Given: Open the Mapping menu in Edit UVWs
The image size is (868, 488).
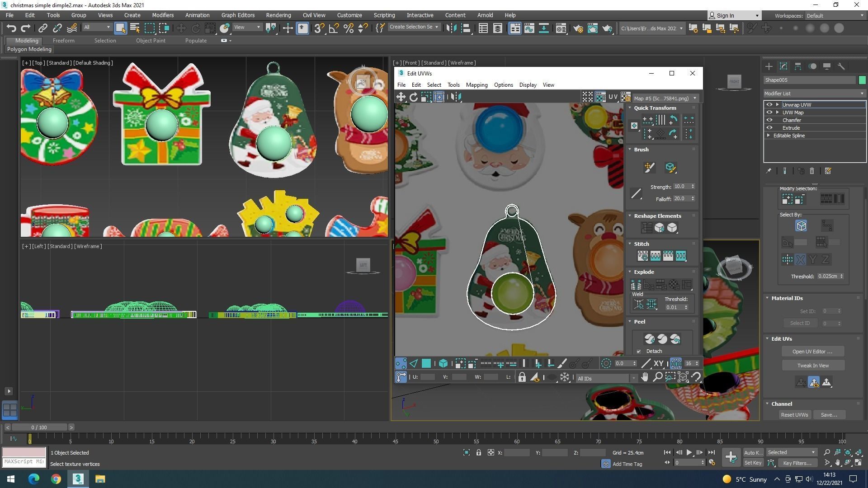Looking at the screenshot, I should pos(476,85).
